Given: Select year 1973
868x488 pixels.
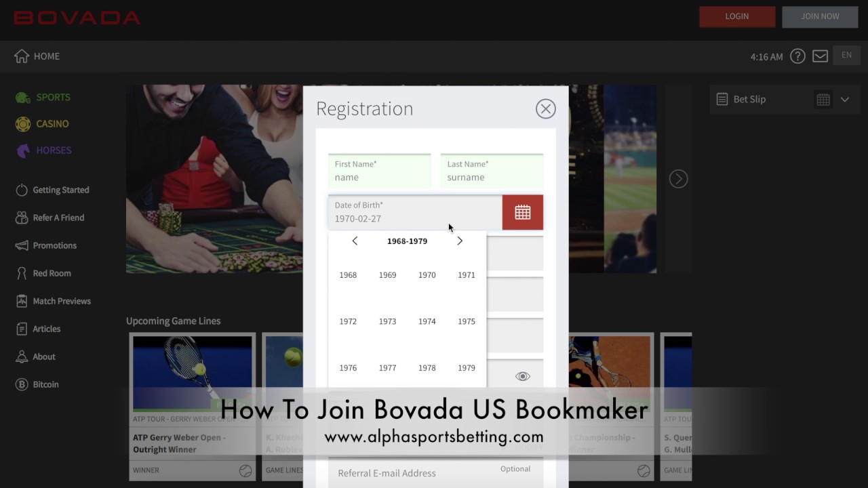Looking at the screenshot, I should click(x=387, y=321).
